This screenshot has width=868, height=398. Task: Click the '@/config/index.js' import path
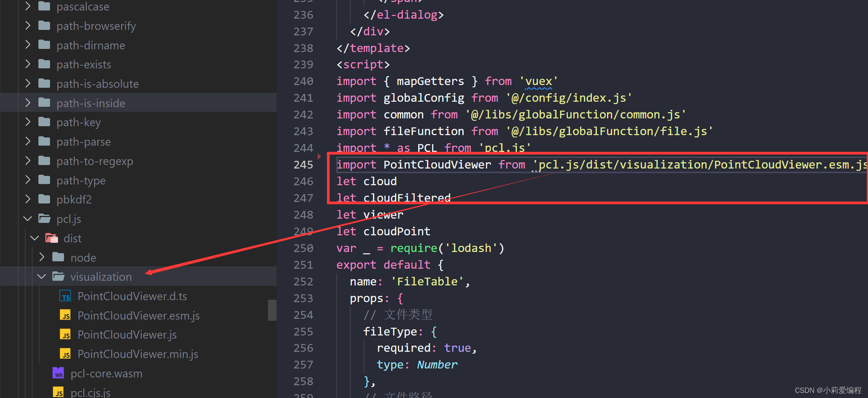(x=569, y=98)
